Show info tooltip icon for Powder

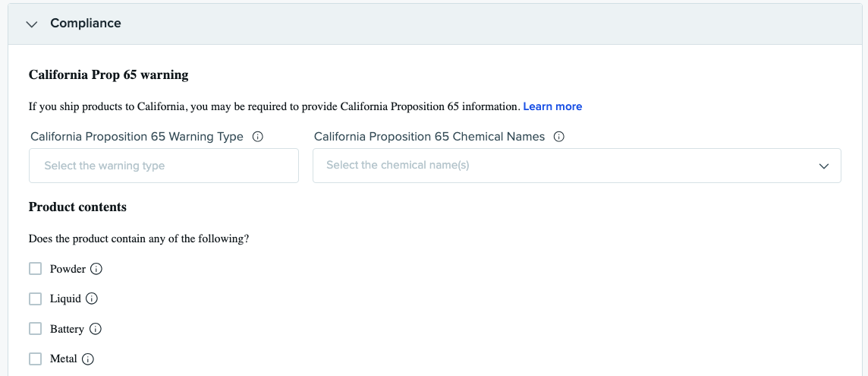[96, 269]
